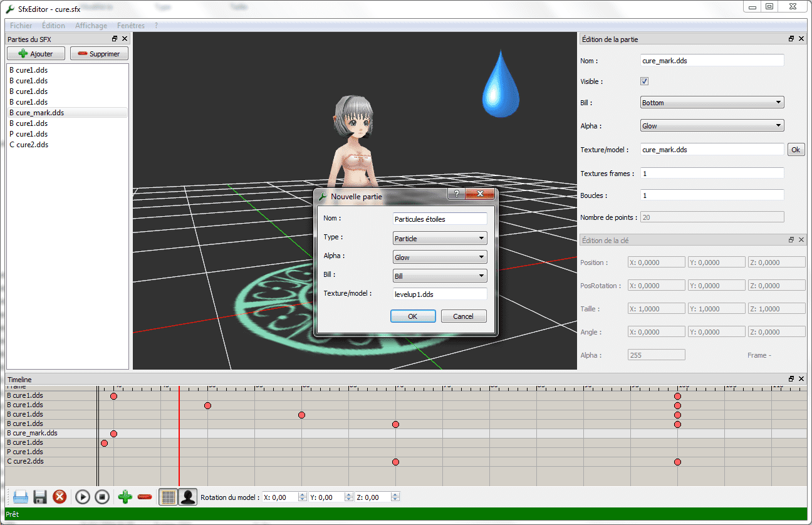The width and height of the screenshot is (812, 525).
Task: Close the Parties du SFX panel
Action: coord(124,39)
